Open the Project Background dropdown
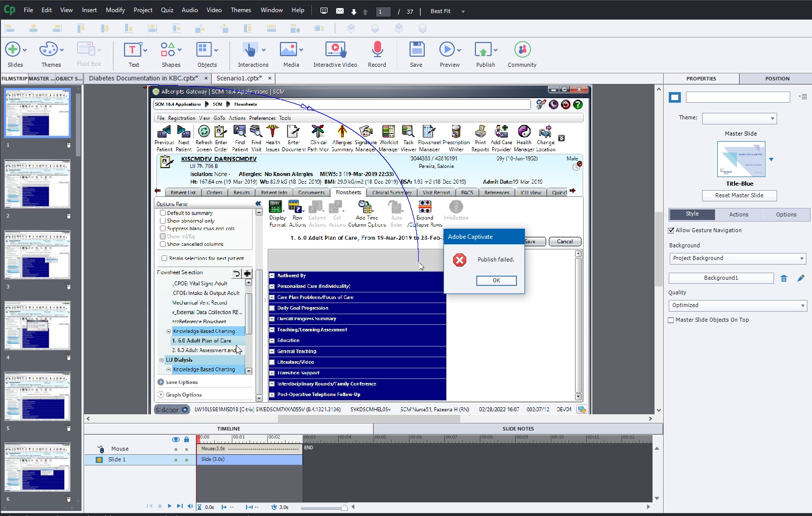 (x=737, y=259)
